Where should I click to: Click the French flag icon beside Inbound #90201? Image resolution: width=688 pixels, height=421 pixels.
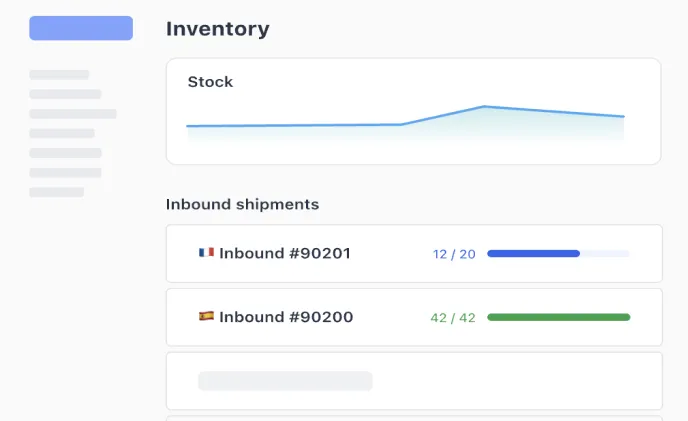pyautogui.click(x=206, y=252)
